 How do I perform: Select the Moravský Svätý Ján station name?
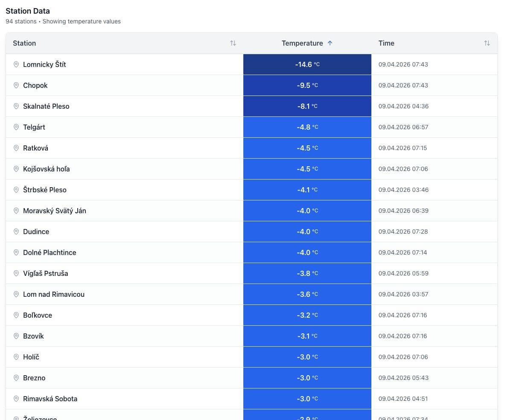[55, 211]
